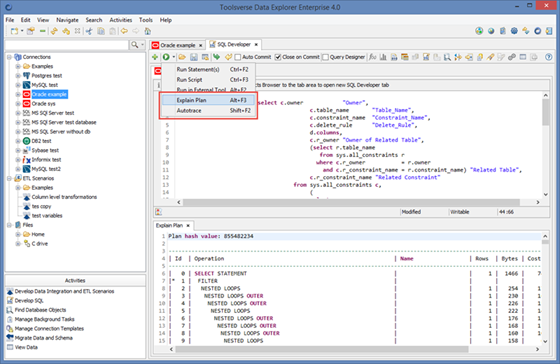Click the expand-all arrows icon

pos(77,31)
